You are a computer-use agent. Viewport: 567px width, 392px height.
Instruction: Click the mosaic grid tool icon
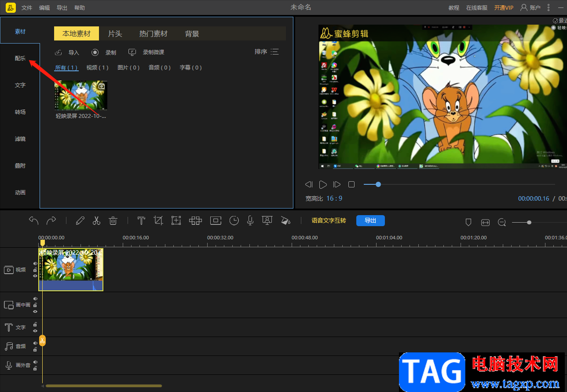pos(195,221)
